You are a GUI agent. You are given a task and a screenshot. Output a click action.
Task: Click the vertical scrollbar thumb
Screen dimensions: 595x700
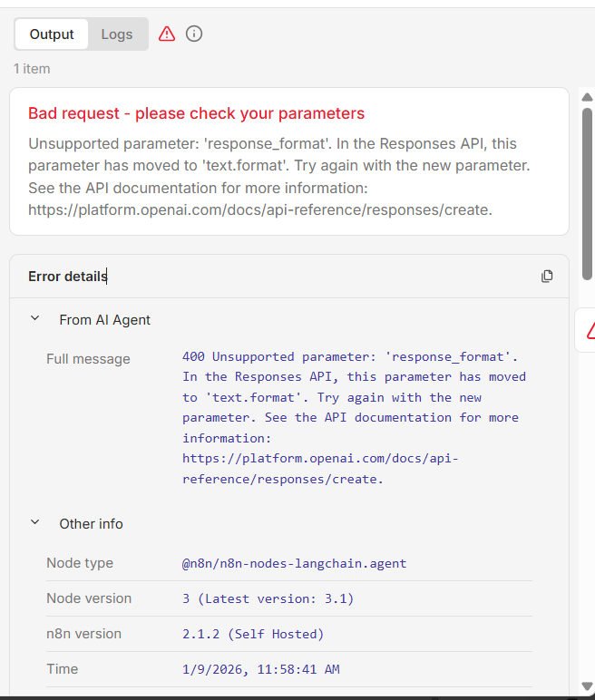[587, 199]
